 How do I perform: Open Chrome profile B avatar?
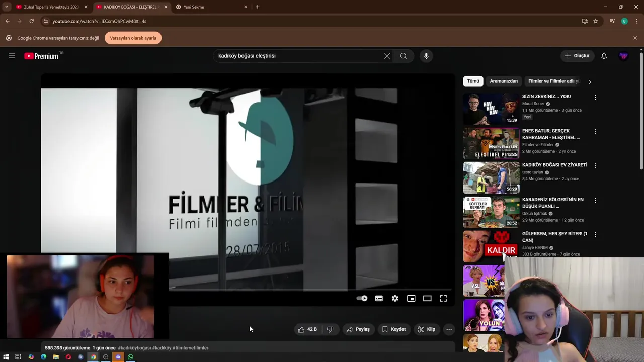click(x=624, y=21)
